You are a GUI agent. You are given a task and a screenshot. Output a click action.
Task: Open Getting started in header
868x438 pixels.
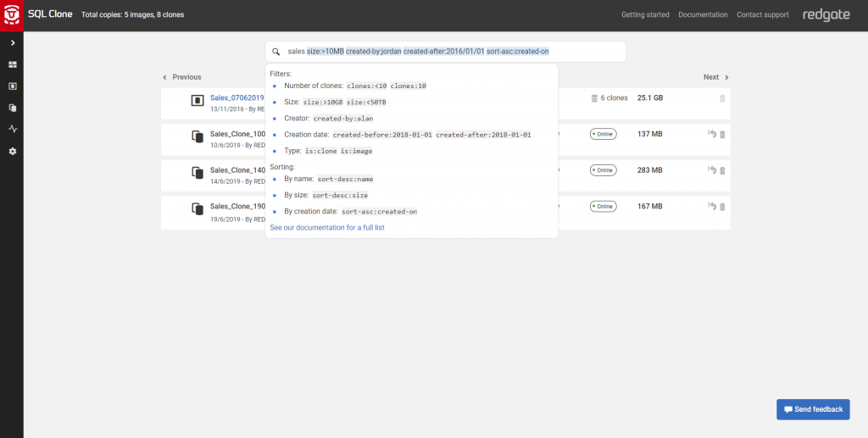click(x=645, y=15)
